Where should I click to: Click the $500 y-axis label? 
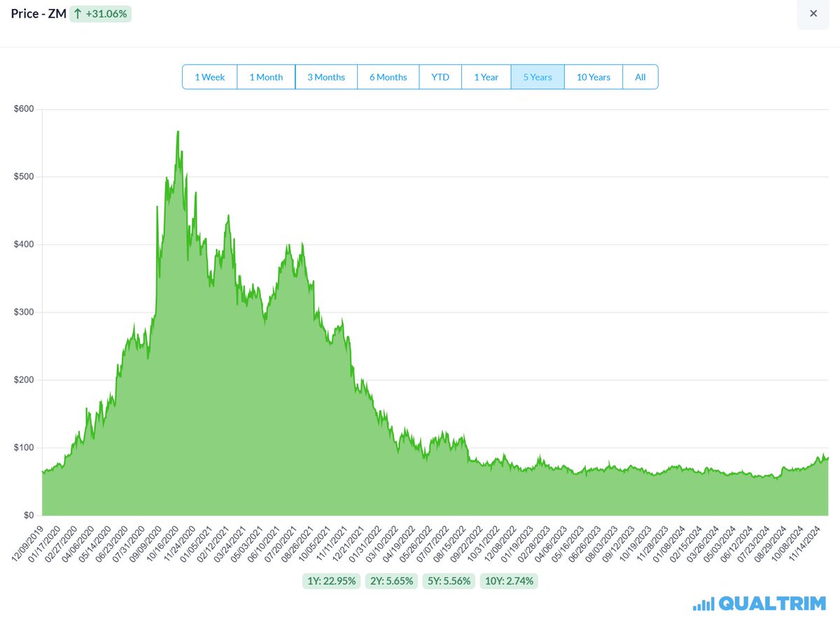(24, 177)
